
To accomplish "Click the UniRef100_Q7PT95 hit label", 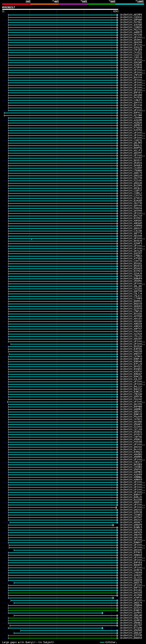I will point(131,636).
